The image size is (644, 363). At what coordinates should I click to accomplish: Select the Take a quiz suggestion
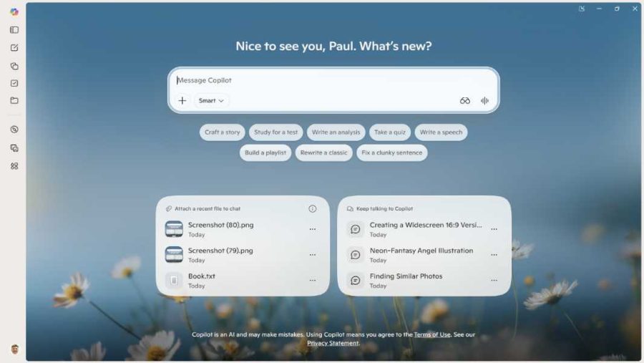(390, 132)
